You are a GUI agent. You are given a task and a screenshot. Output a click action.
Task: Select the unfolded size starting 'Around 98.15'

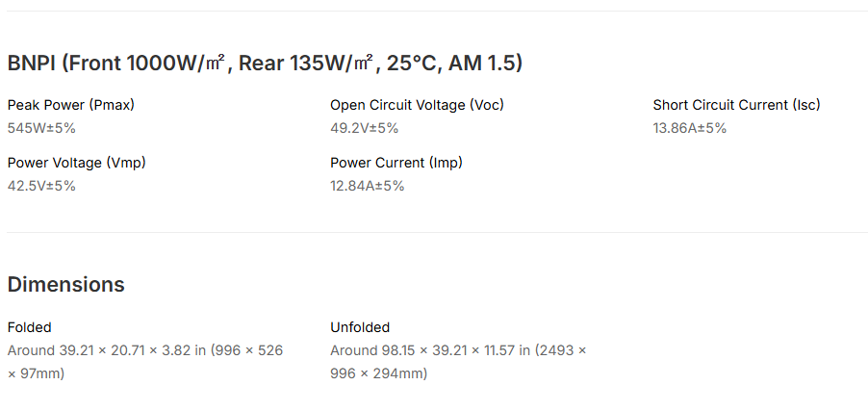[x=458, y=350]
